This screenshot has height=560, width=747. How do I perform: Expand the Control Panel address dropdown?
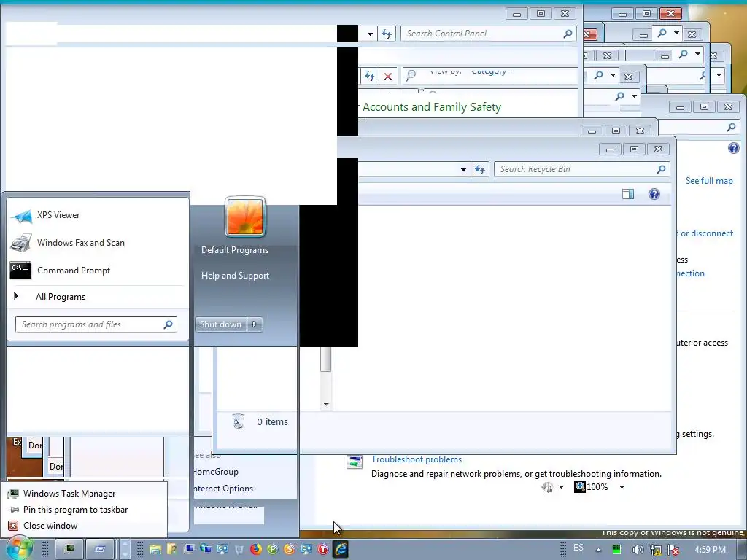370,34
